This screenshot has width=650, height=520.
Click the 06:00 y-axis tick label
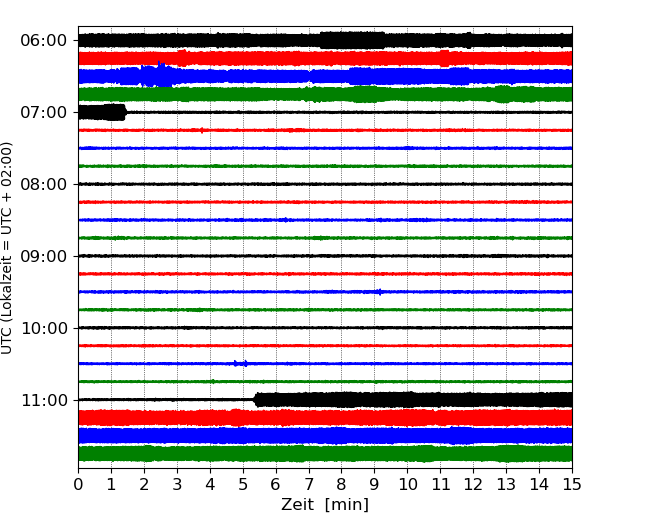click(x=44, y=41)
